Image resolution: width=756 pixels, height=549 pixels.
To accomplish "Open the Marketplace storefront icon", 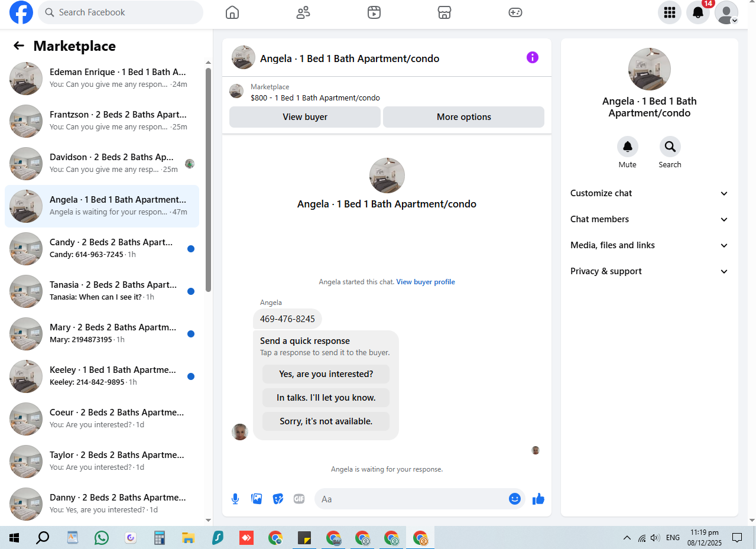I will (444, 12).
